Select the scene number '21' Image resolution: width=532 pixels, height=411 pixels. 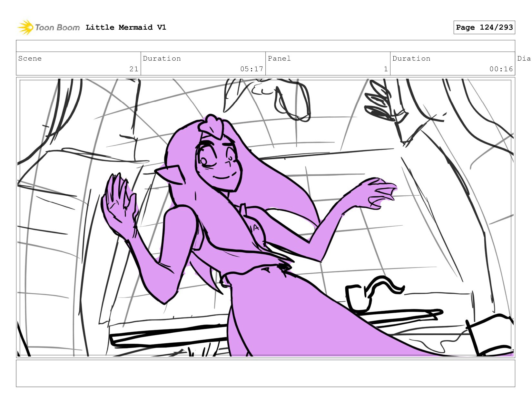[134, 69]
